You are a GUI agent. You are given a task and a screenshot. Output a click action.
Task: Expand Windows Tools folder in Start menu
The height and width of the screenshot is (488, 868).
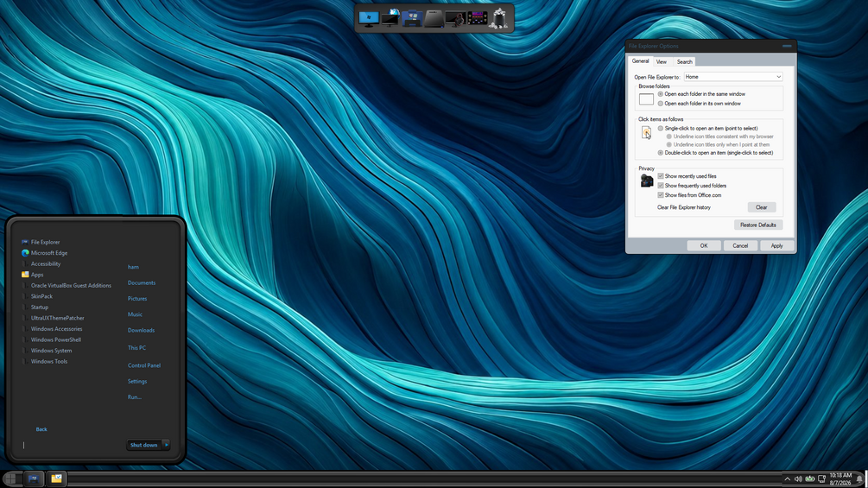click(48, 361)
